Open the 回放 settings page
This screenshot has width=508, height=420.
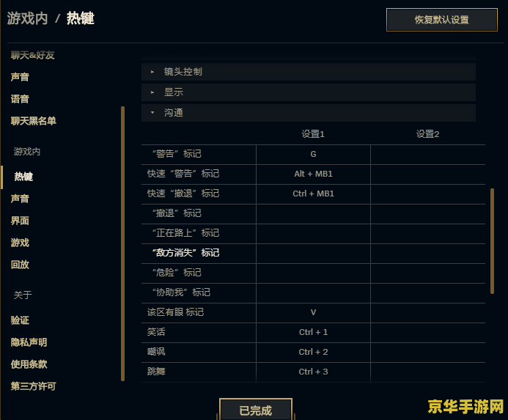[x=20, y=265]
